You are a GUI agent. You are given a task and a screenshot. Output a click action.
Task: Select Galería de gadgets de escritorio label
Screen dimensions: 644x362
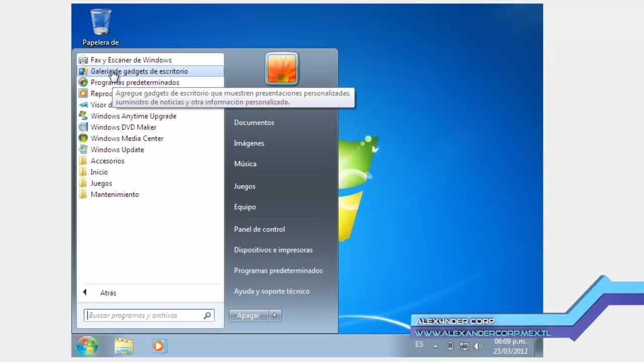[x=139, y=71]
